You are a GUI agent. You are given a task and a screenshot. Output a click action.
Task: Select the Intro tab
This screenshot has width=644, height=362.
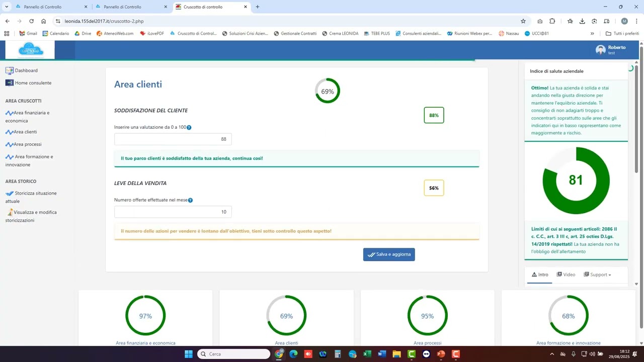(x=540, y=275)
